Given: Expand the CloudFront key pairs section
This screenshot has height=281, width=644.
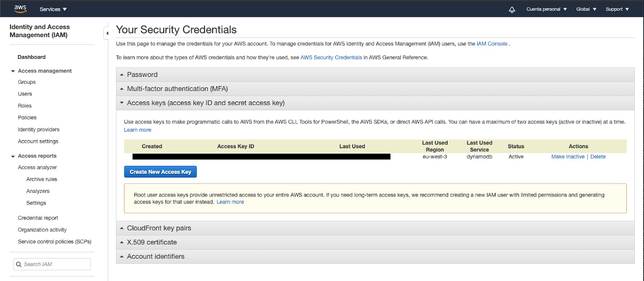Looking at the screenshot, I should click(375, 228).
